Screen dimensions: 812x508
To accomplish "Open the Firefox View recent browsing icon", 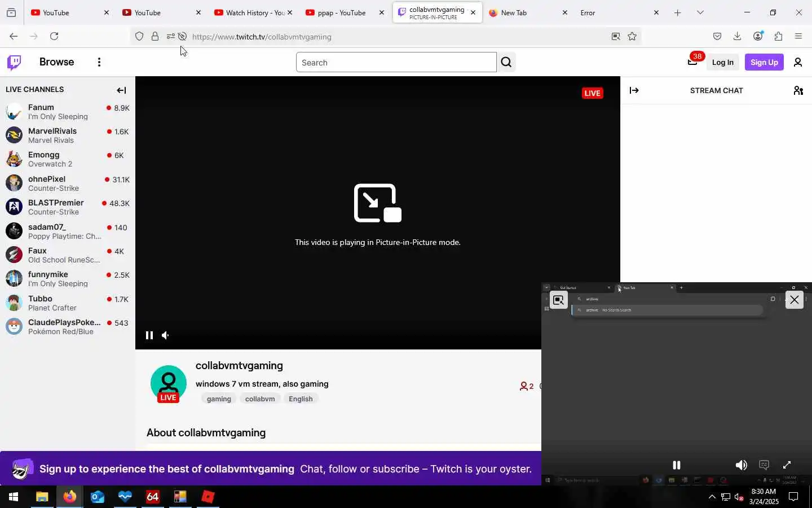I will coord(11,12).
